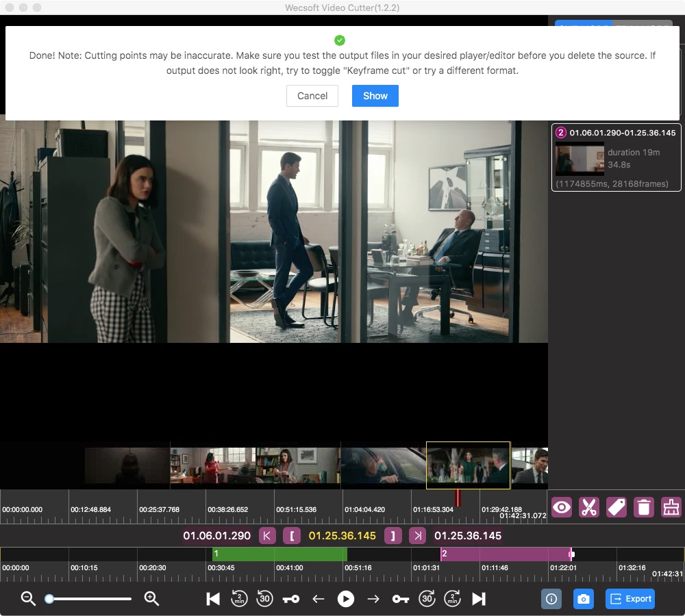Toggle preview with the eye icon
685x616 pixels.
[562, 507]
